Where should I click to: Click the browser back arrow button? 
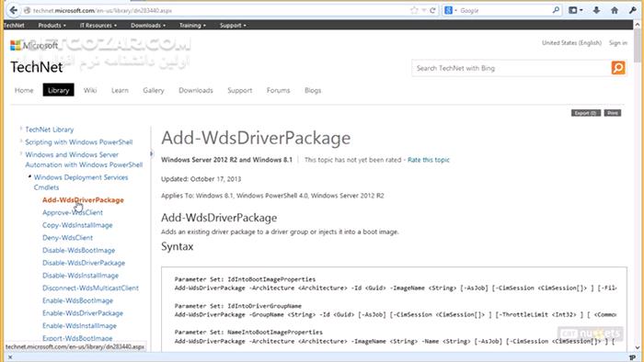13,10
